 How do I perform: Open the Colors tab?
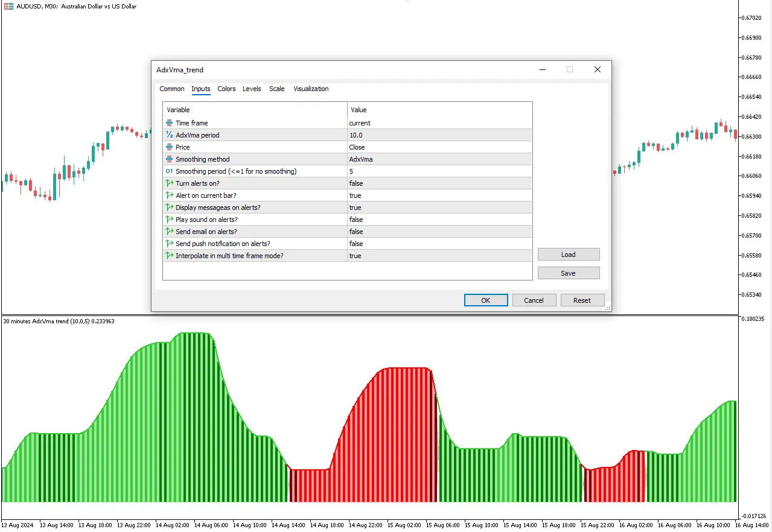pos(226,89)
